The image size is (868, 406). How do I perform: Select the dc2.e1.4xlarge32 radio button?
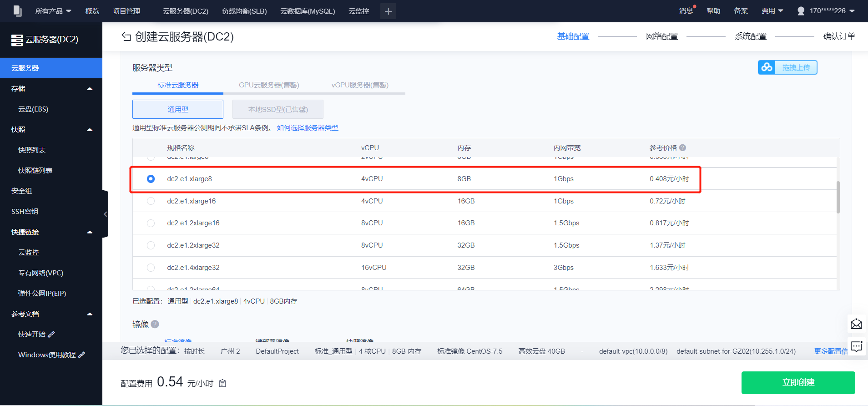coord(151,268)
